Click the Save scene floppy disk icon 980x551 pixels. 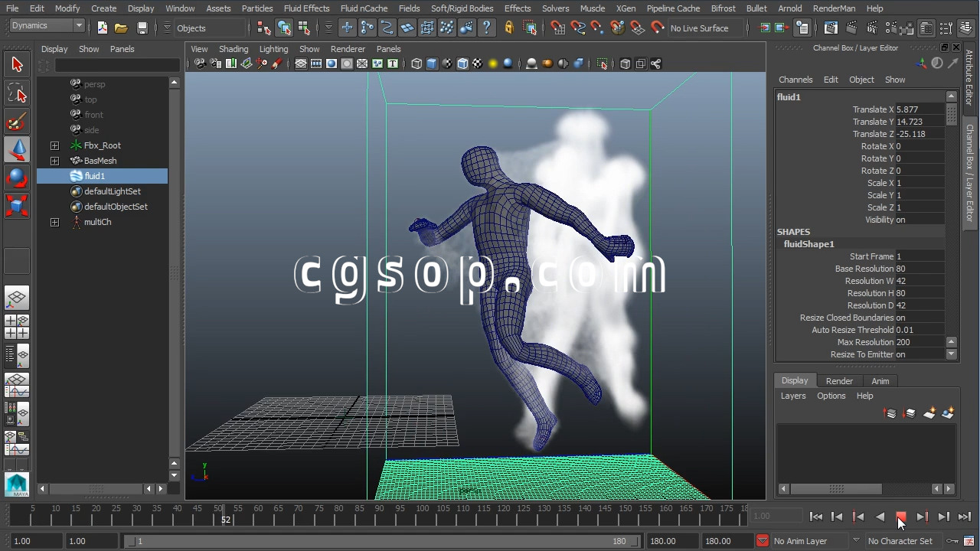[x=142, y=28]
